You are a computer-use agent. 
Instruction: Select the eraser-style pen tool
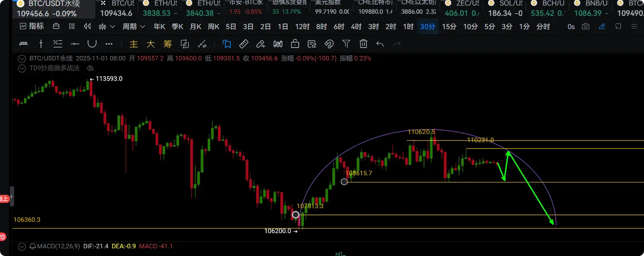coord(261,44)
